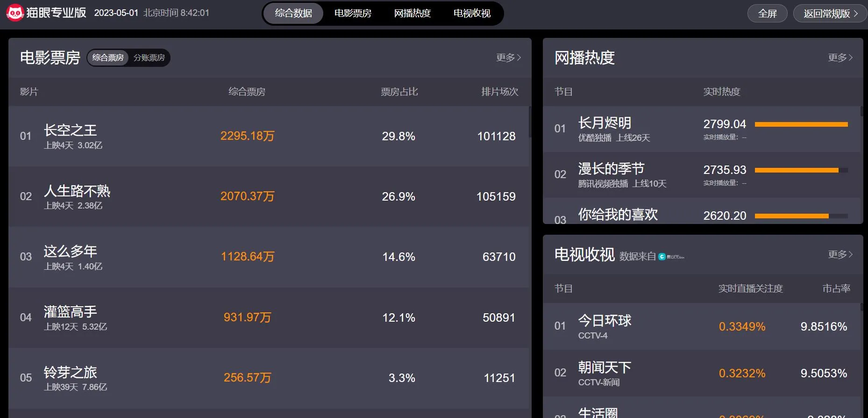Click the 朝闻天下 program title
The width and height of the screenshot is (868, 418).
(x=605, y=367)
